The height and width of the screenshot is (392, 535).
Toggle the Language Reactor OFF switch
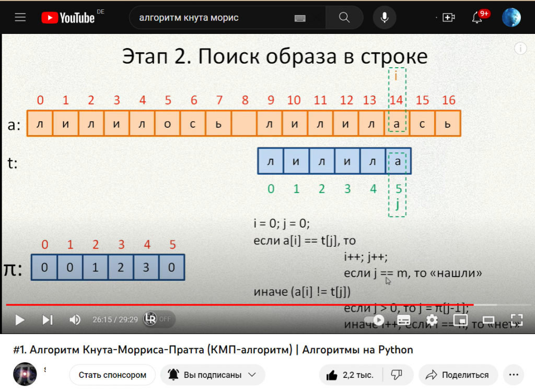point(159,319)
